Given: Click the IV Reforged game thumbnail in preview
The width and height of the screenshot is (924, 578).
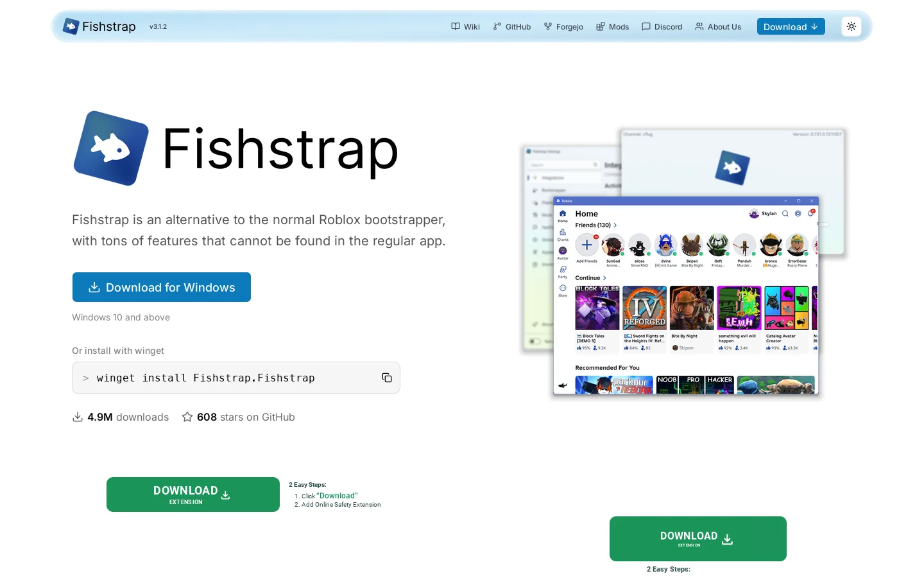Looking at the screenshot, I should click(645, 308).
